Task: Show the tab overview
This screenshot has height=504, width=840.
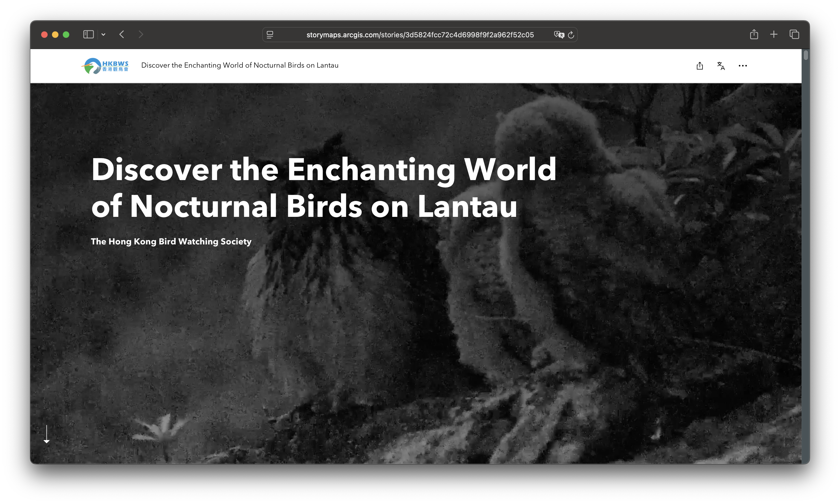Action: [794, 34]
